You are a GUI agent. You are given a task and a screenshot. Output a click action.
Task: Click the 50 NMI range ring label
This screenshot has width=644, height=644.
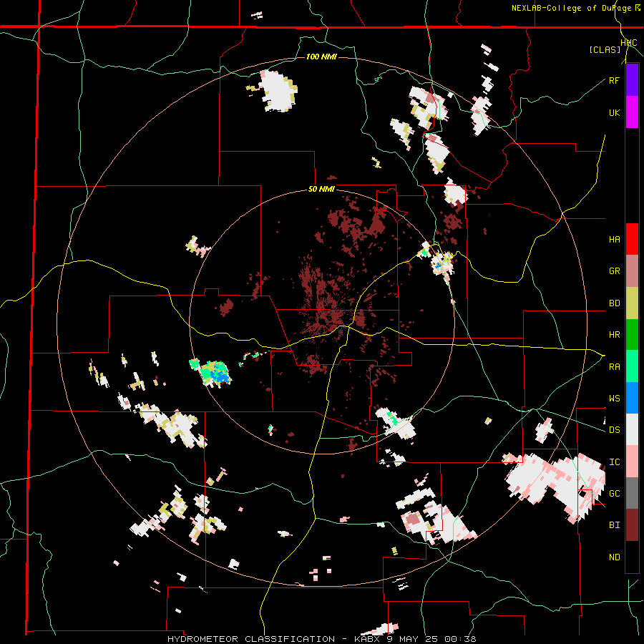[321, 189]
